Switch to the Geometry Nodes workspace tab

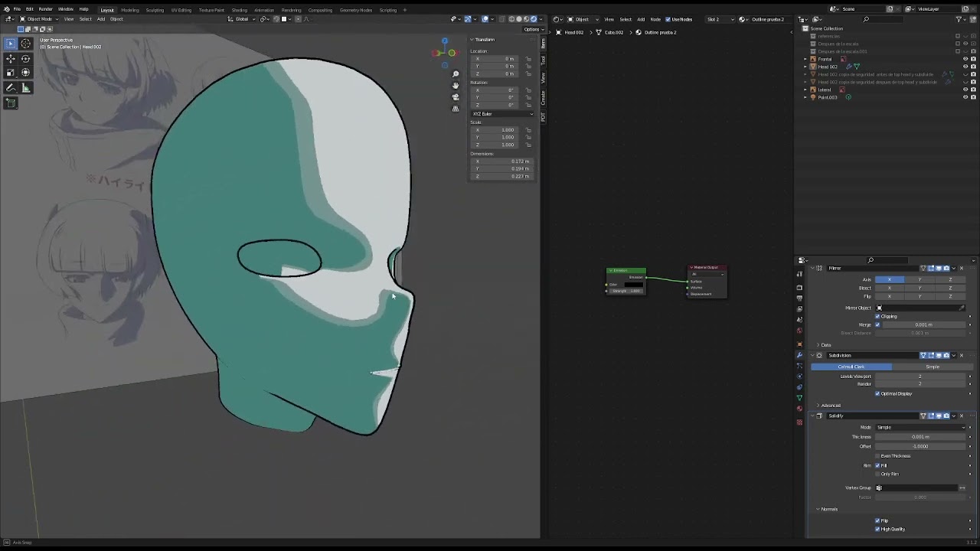(355, 10)
